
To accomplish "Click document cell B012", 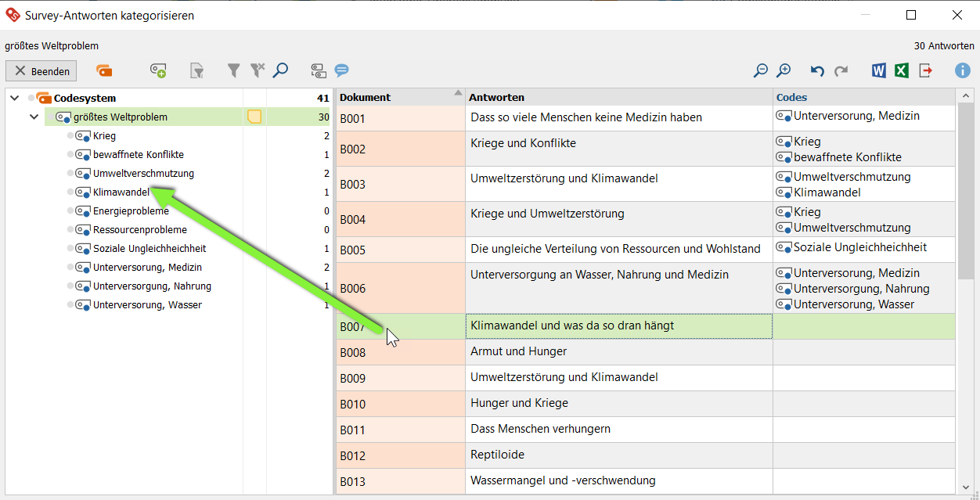I will tap(400, 456).
